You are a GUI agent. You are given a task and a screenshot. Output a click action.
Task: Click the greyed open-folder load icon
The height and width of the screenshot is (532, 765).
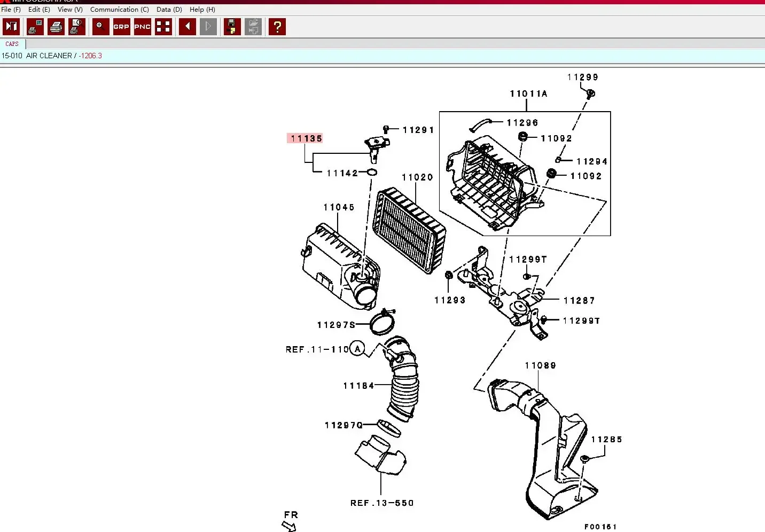[253, 27]
